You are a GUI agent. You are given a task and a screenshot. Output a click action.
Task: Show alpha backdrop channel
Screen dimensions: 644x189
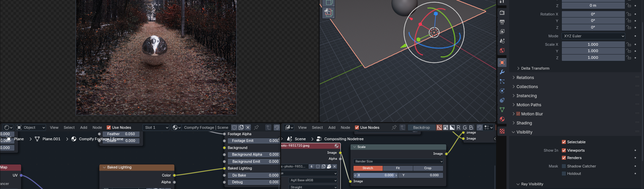point(452,127)
